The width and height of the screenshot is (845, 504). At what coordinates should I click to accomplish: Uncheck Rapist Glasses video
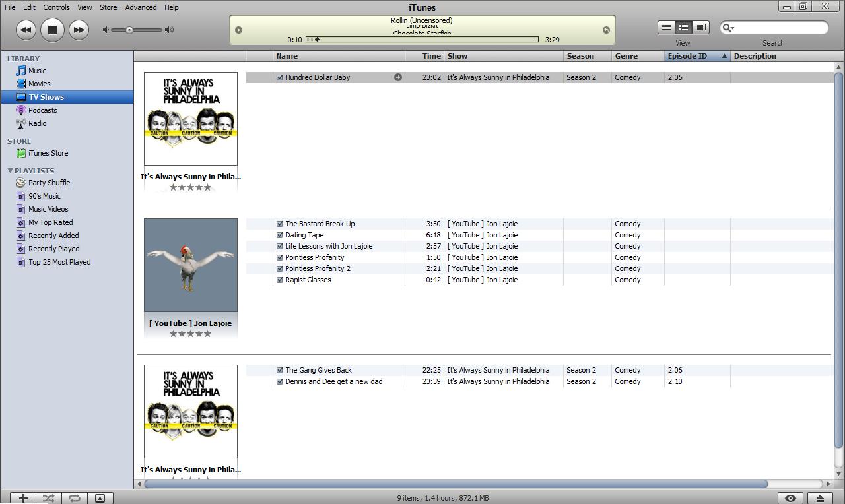pyautogui.click(x=279, y=280)
